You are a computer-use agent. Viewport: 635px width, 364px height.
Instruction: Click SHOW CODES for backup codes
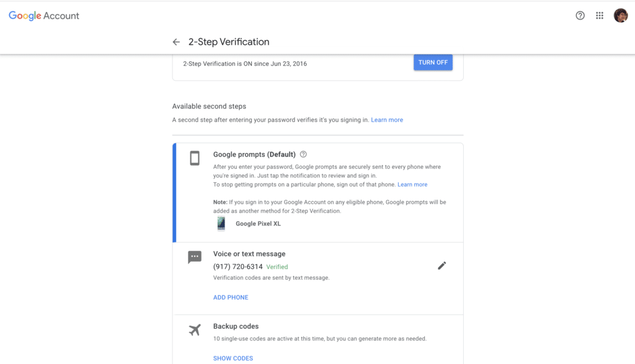point(233,358)
